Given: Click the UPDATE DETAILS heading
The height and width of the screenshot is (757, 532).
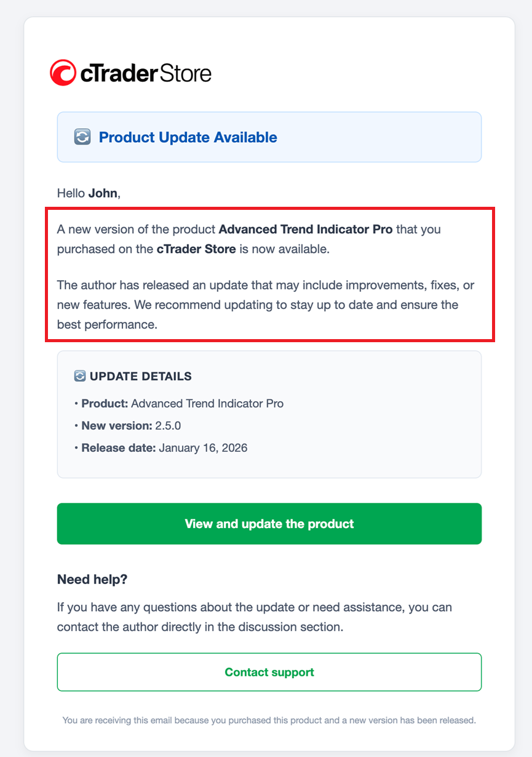Looking at the screenshot, I should tap(140, 376).
